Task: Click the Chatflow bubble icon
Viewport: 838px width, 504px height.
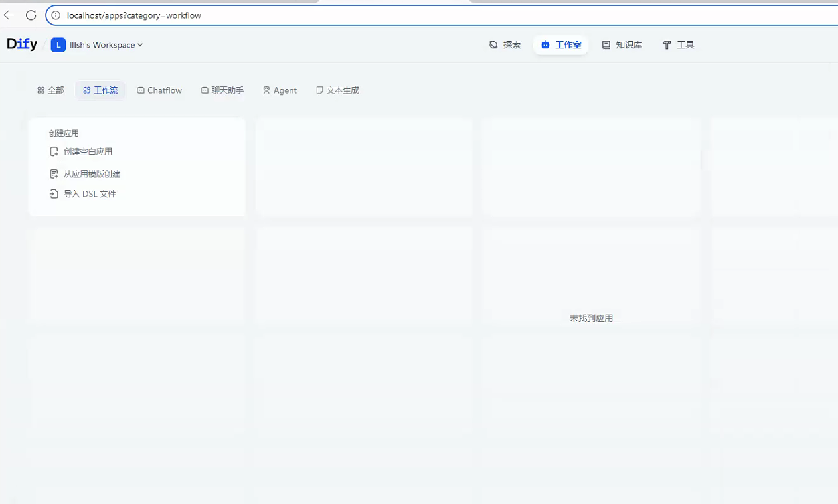Action: coord(141,90)
